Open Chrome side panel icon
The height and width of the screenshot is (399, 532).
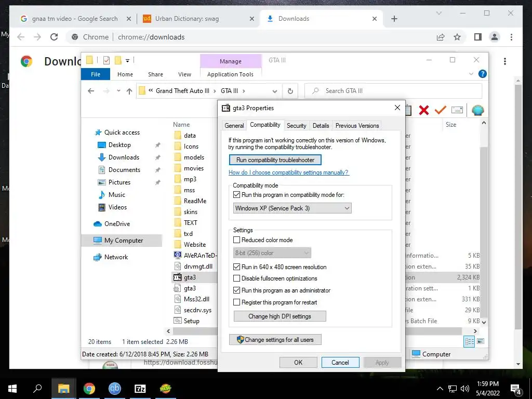[478, 37]
